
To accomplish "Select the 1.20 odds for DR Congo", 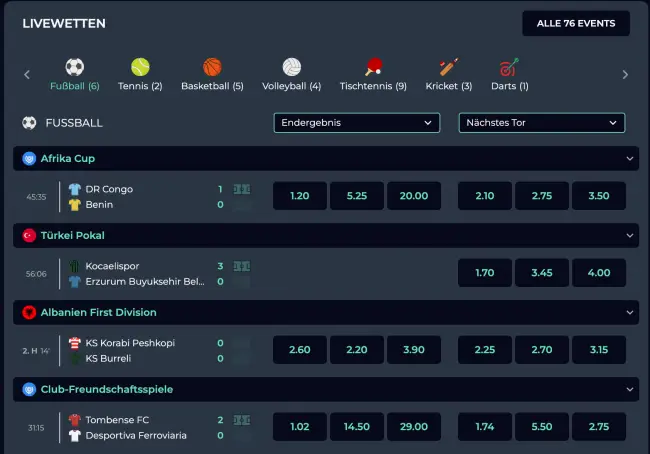I will click(299, 196).
